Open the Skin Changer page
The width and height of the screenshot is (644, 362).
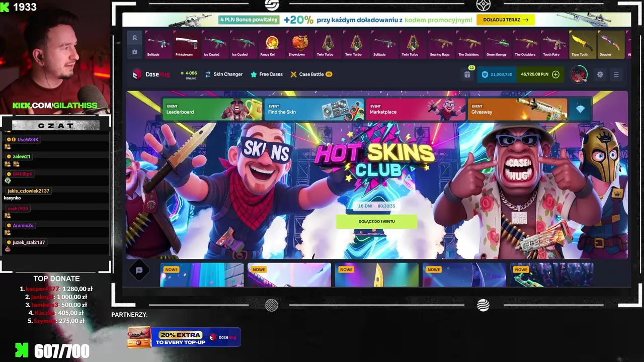click(223, 74)
